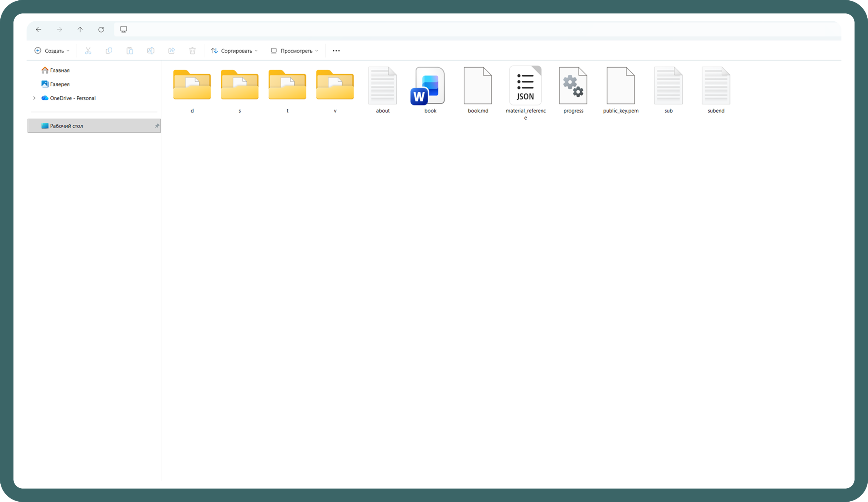This screenshot has height=502, width=868.
Task: Click the address bar field
Action: 461,29
